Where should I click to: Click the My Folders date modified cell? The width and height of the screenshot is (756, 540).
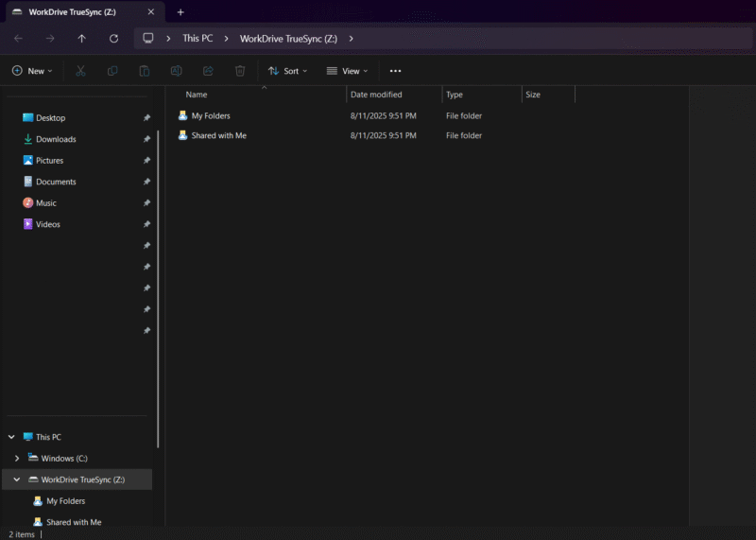tap(384, 115)
